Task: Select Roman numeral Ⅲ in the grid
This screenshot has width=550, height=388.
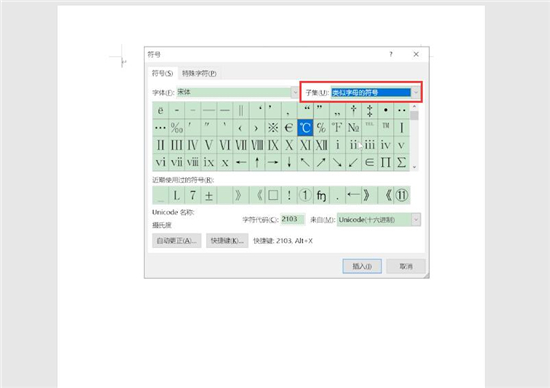Action: [176, 145]
